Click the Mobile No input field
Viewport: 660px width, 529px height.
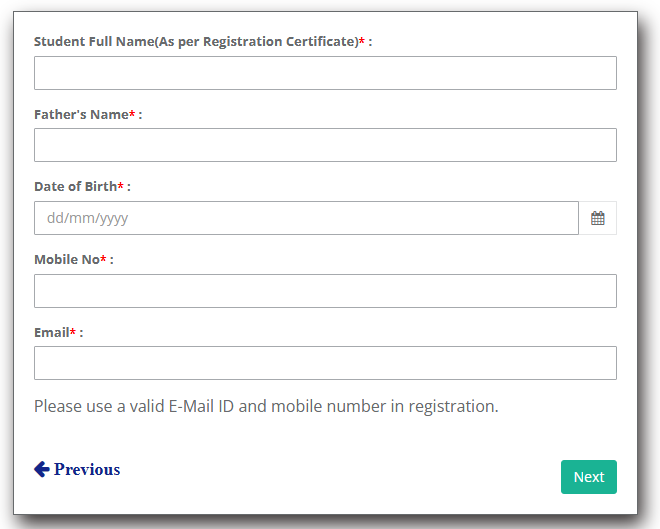pyautogui.click(x=325, y=291)
